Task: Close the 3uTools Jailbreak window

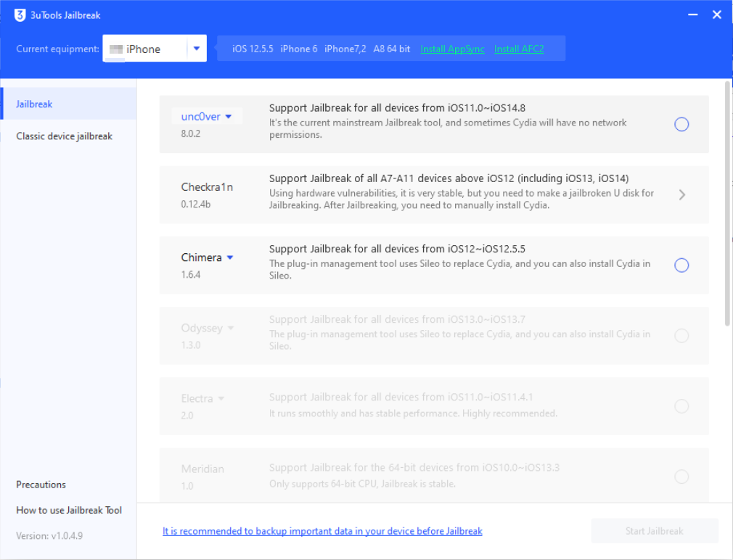Action: (716, 15)
